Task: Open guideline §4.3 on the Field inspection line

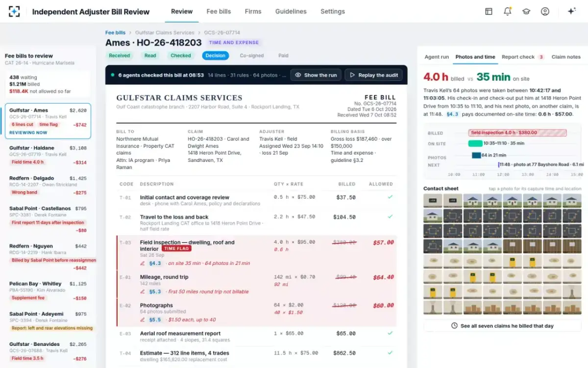Action: 155,263
